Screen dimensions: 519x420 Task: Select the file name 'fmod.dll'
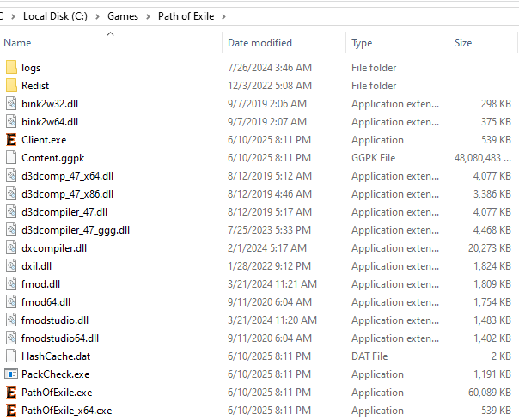tap(40, 284)
